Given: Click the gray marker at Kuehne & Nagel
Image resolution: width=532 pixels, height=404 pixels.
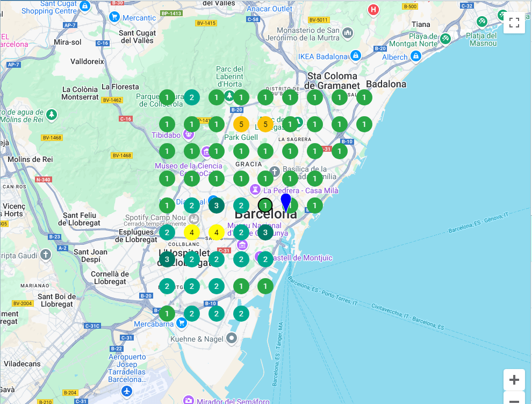Looking at the screenshot, I should (x=231, y=339).
